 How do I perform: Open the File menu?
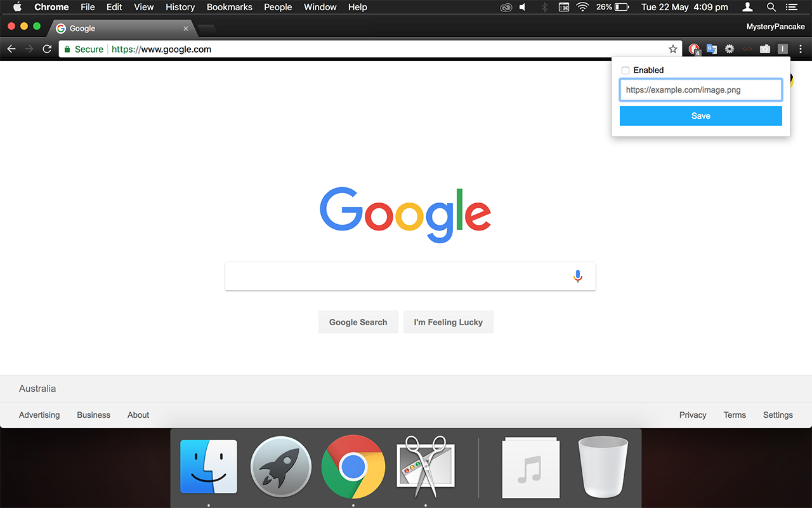tap(88, 7)
